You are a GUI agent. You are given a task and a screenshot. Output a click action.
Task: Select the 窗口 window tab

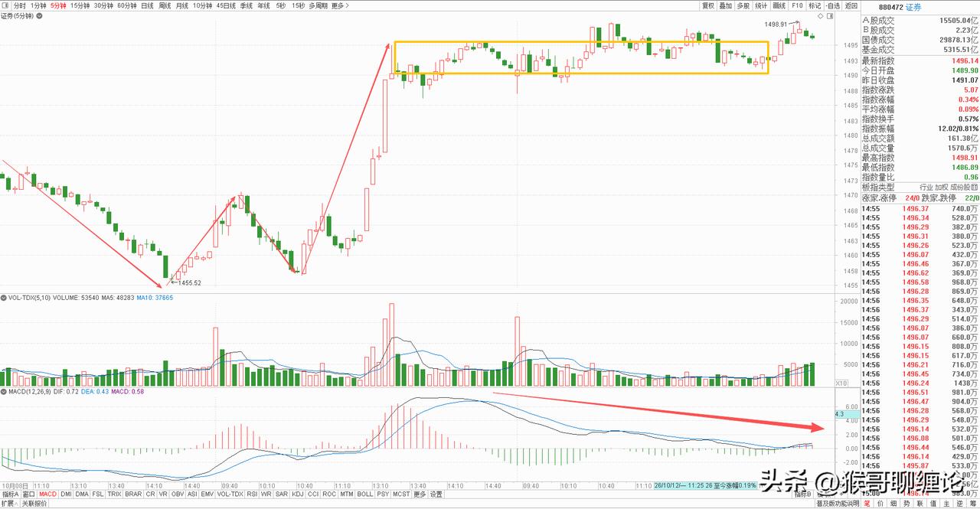pos(29,494)
